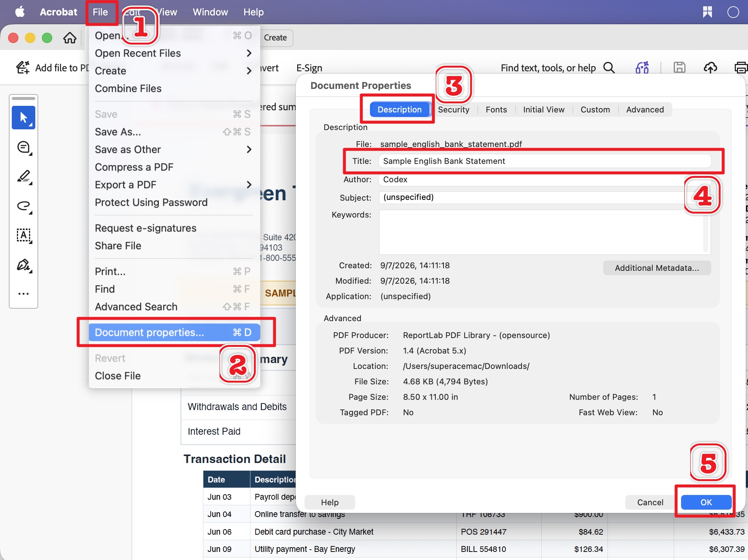Switch to the Security tab

(x=453, y=110)
